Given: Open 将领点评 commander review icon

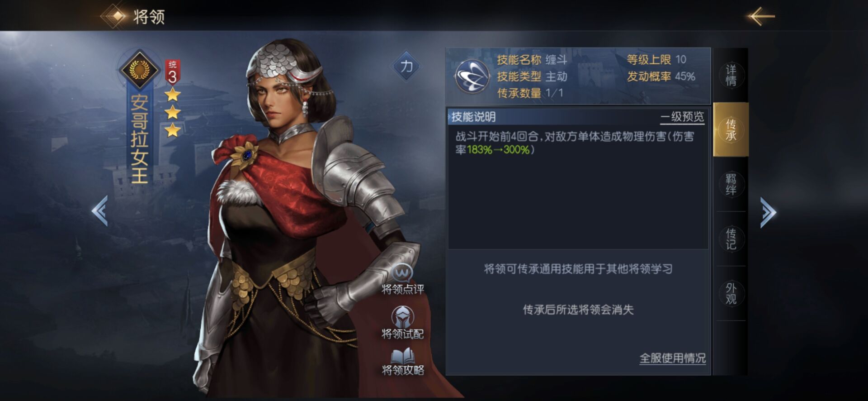Looking at the screenshot, I should pos(402,273).
